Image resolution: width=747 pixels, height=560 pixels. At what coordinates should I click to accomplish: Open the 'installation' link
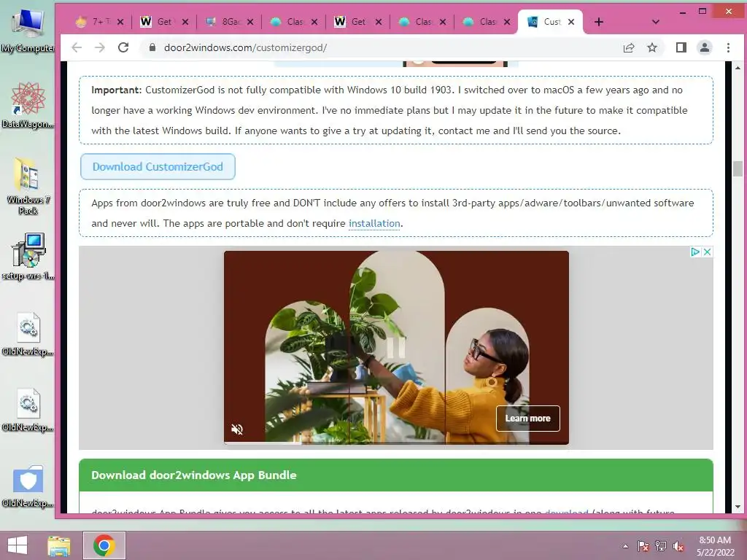click(374, 223)
